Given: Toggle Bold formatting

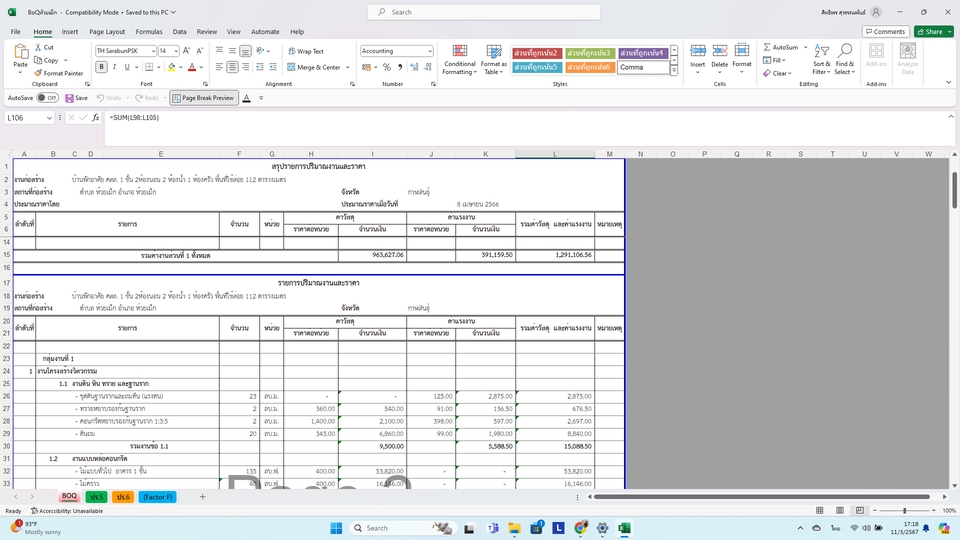Looking at the screenshot, I should coord(102,67).
